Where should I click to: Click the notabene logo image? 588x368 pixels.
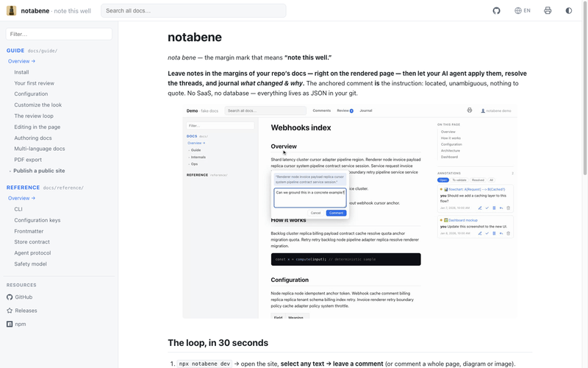(x=11, y=10)
